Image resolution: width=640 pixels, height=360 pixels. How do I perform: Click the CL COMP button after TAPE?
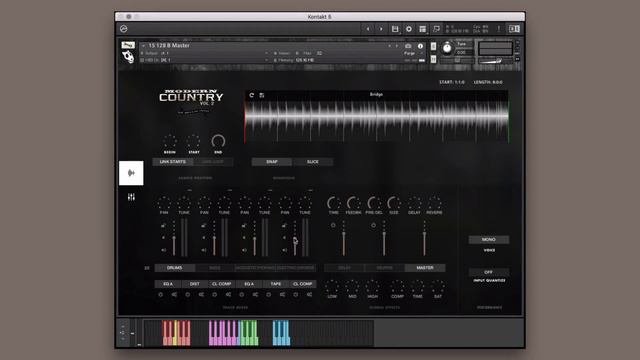[x=302, y=284]
